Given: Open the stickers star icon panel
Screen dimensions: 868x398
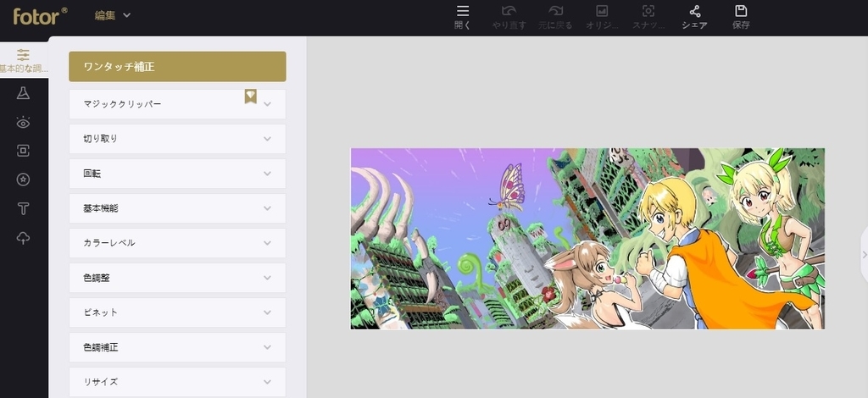Looking at the screenshot, I should 23,180.
